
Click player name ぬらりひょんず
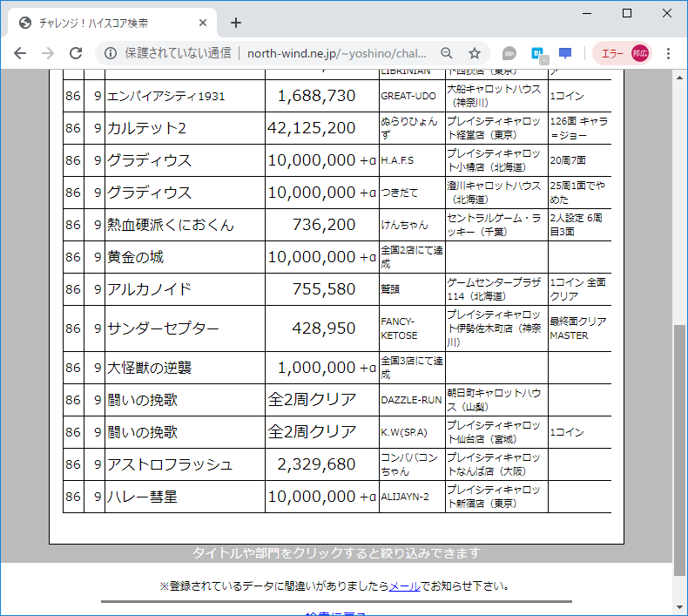(409, 128)
